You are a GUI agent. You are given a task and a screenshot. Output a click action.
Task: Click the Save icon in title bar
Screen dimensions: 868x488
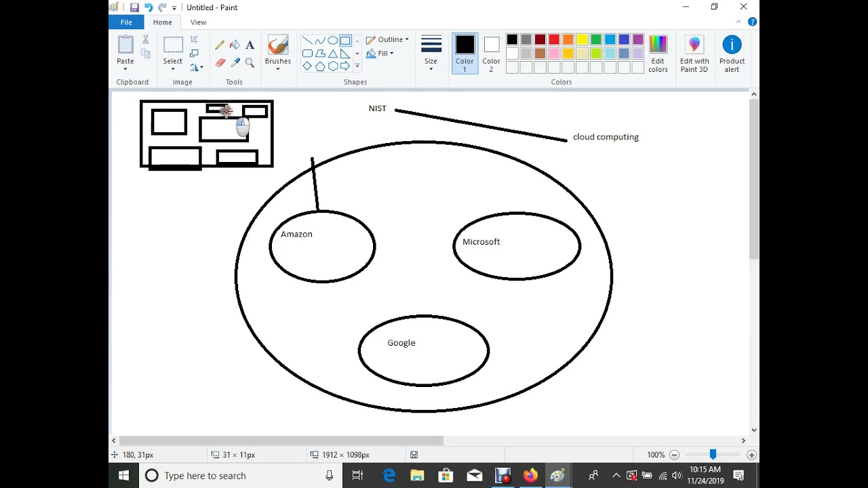[x=134, y=7]
